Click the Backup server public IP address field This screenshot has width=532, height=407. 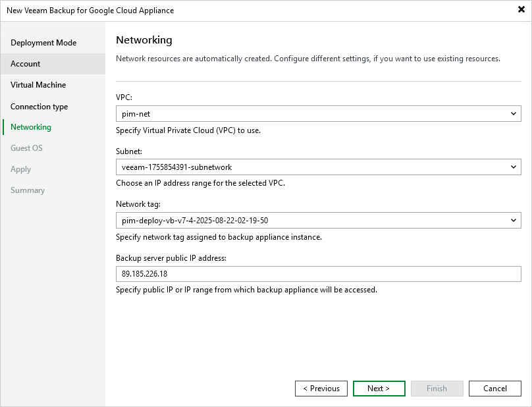point(318,274)
